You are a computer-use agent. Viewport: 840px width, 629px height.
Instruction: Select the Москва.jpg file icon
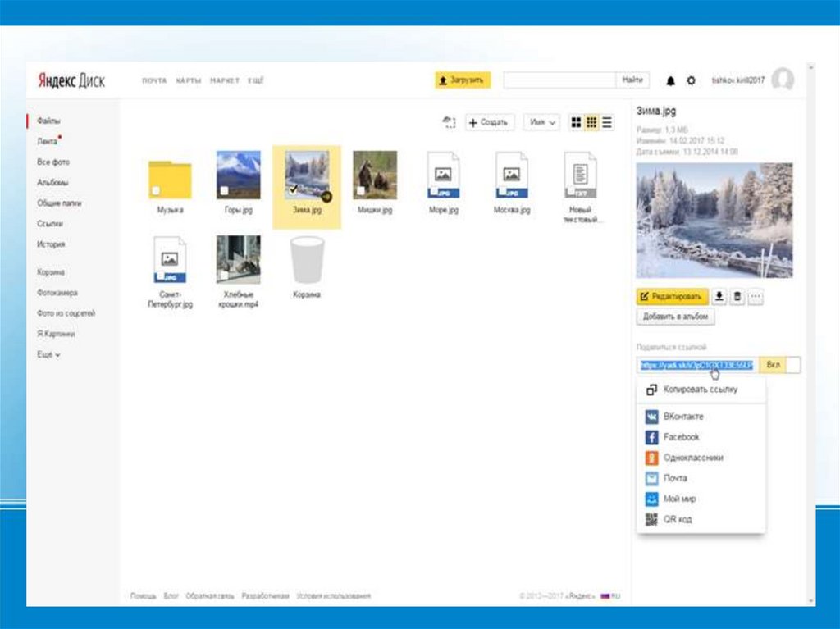click(x=512, y=175)
